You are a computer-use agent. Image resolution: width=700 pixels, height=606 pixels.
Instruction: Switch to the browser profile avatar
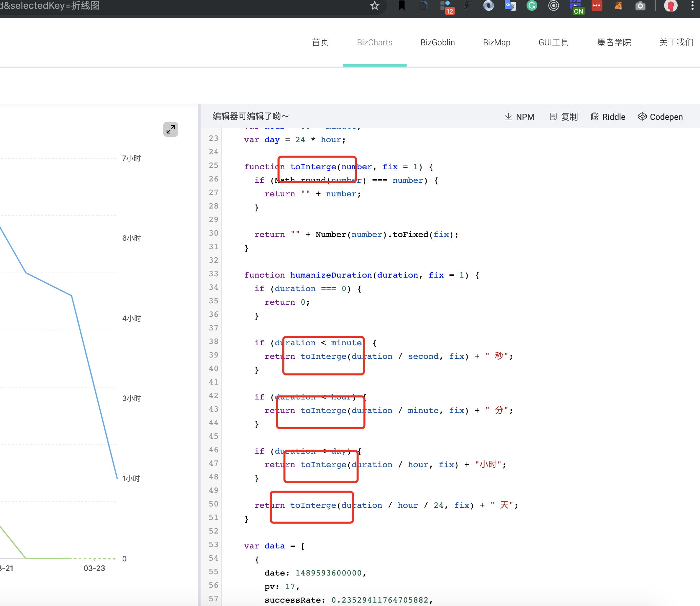point(671,6)
